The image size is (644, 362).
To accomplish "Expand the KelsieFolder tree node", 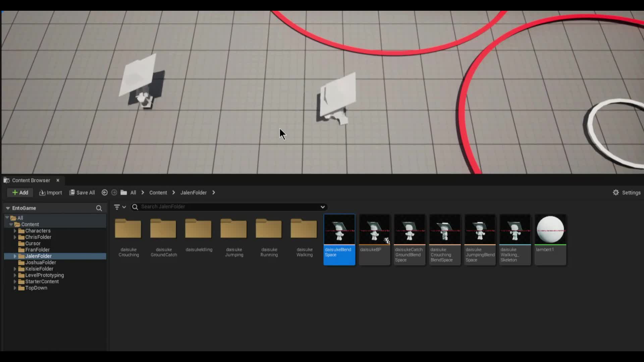I will point(15,269).
